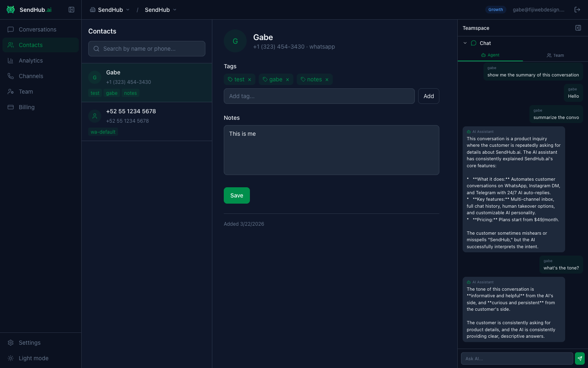Open the second SendHub breadcrumb dropdown
Screen dimensions: 588x368
160,10
